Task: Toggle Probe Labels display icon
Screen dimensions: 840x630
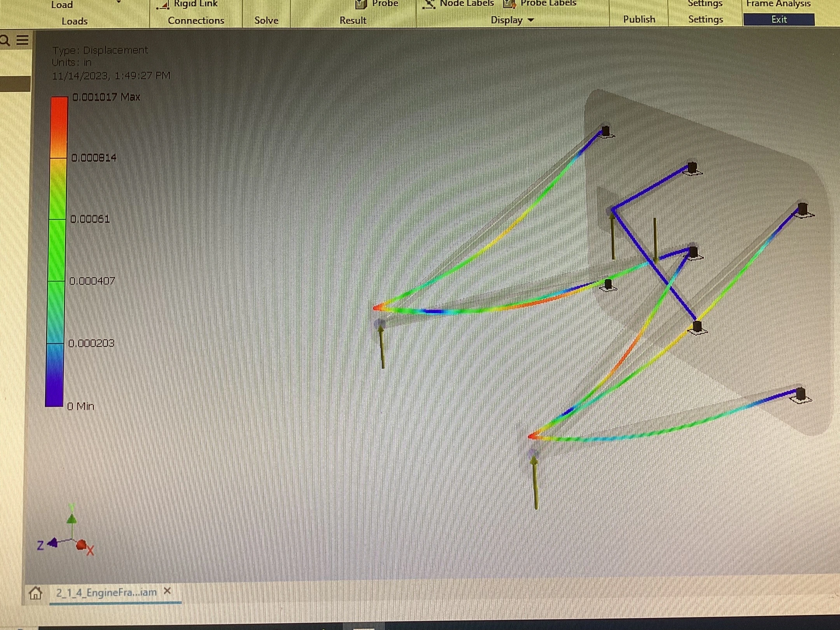Action: (x=510, y=4)
